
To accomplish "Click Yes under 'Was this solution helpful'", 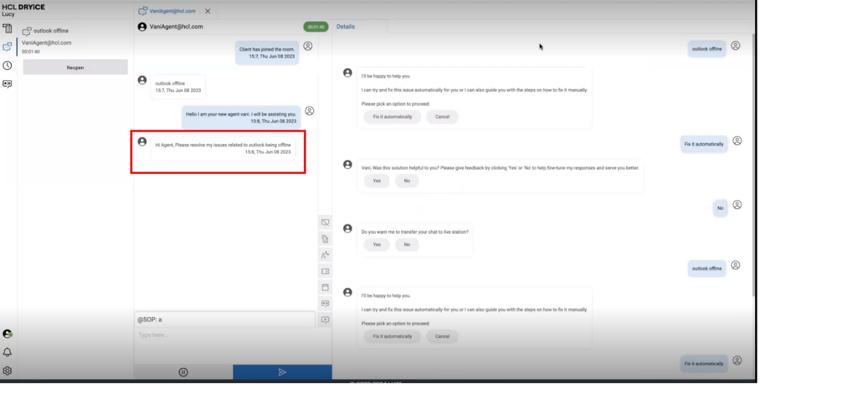I will click(x=377, y=181).
